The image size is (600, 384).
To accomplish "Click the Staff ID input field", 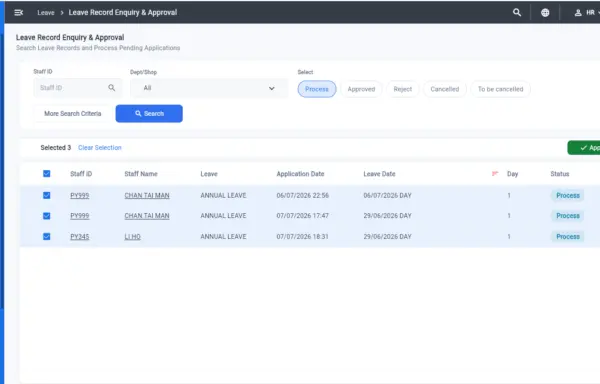I will coord(78,88).
